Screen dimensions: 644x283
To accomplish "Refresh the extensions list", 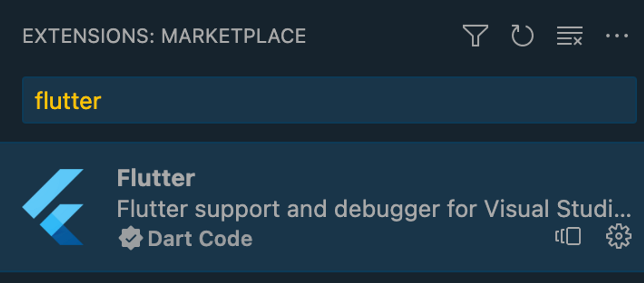I will (x=522, y=35).
